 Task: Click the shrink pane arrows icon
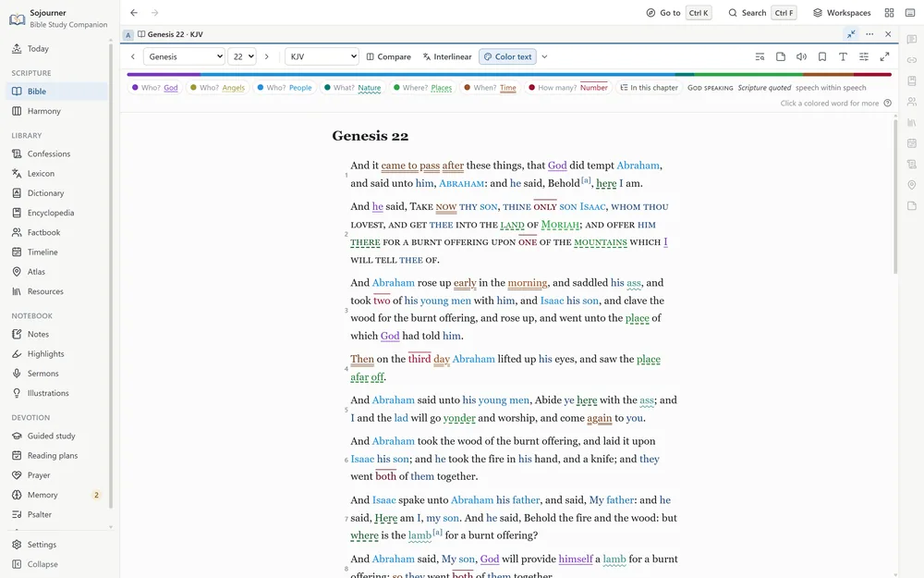pos(851,34)
